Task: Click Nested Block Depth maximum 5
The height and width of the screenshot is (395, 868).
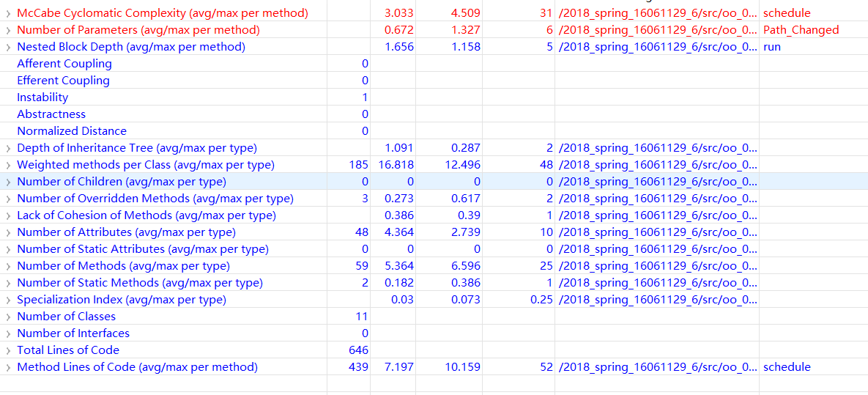Action: click(549, 47)
